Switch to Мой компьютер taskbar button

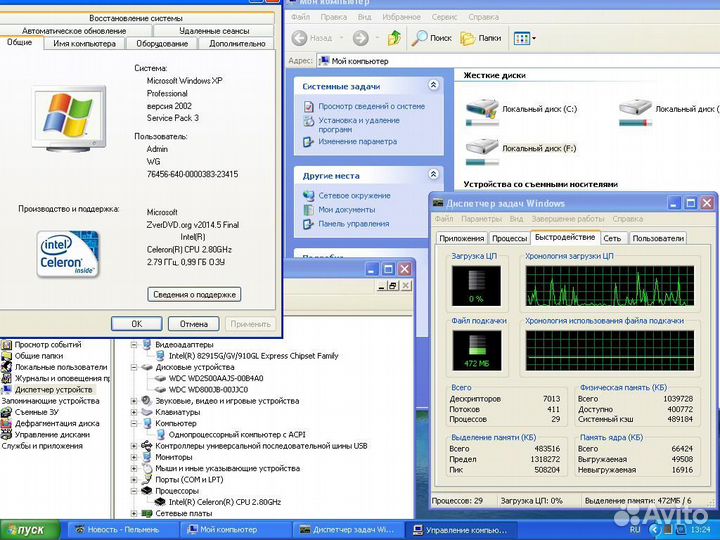pyautogui.click(x=236, y=530)
